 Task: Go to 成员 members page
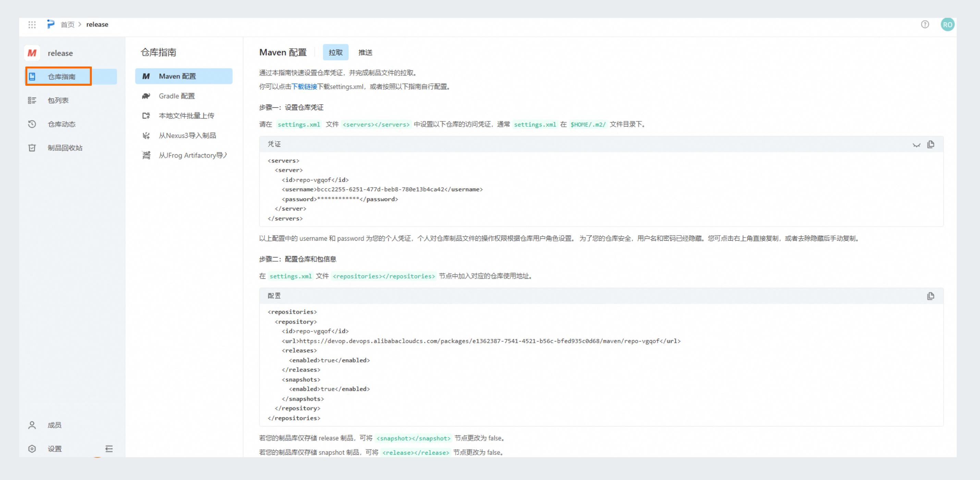(x=54, y=425)
